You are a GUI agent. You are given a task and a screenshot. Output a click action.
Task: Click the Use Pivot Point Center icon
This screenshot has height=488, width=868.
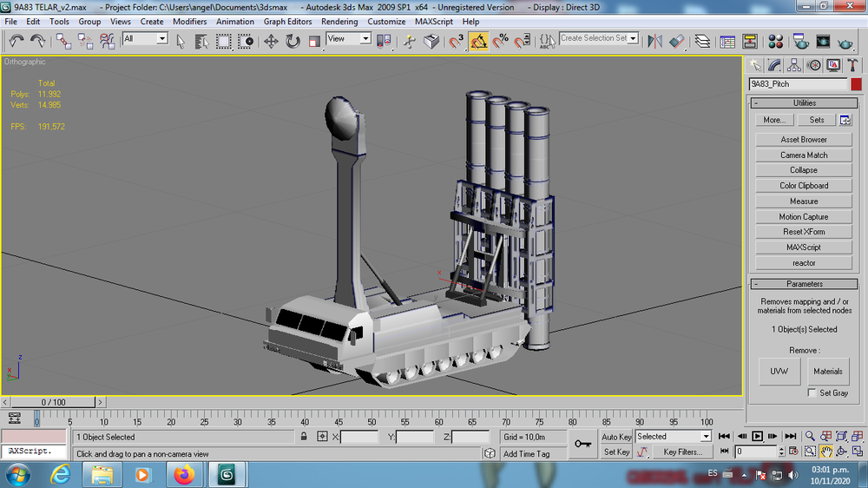[383, 41]
